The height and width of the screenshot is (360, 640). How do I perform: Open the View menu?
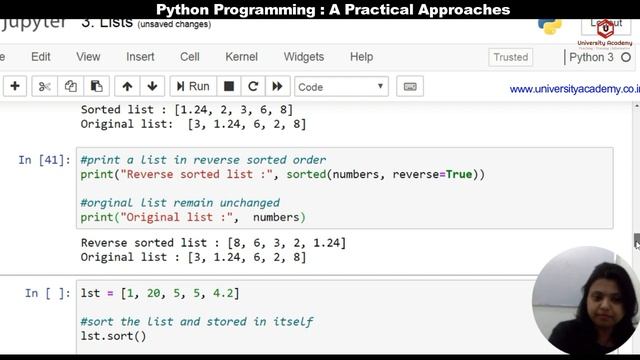coord(88,57)
